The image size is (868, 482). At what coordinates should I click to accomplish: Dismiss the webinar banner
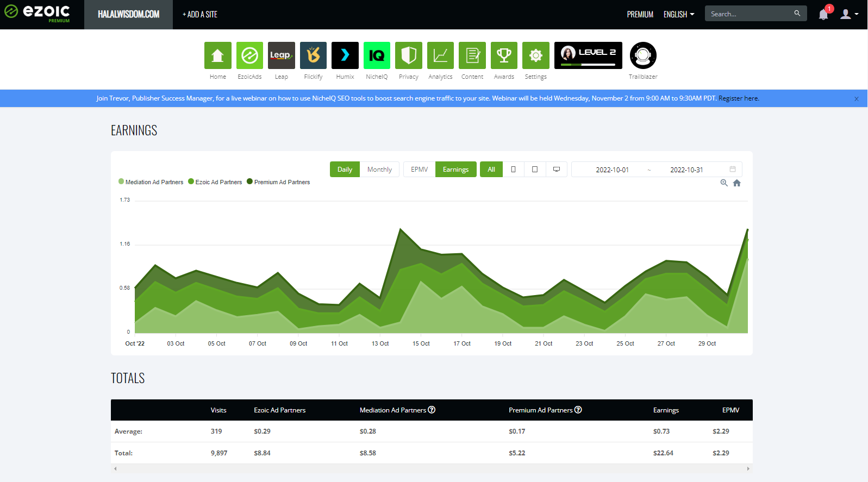[x=856, y=99]
